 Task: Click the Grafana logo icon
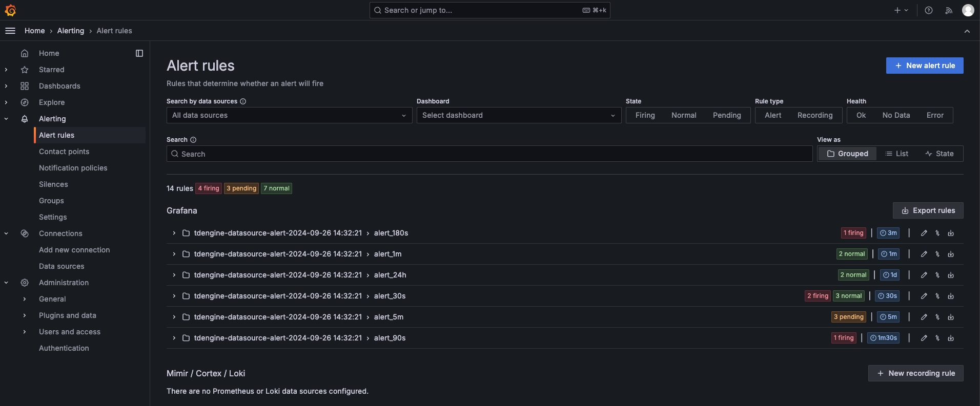[10, 10]
